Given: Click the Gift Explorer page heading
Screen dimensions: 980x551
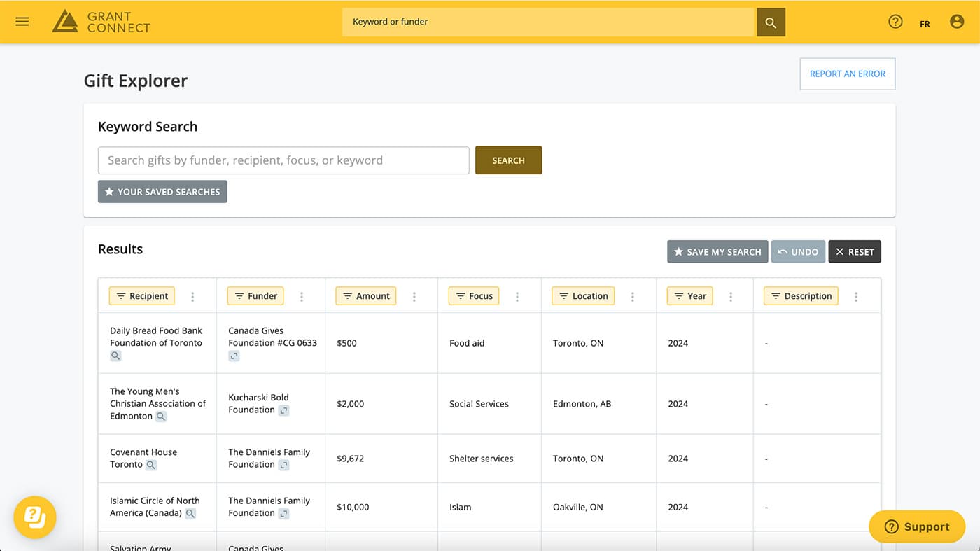Looking at the screenshot, I should 136,81.
